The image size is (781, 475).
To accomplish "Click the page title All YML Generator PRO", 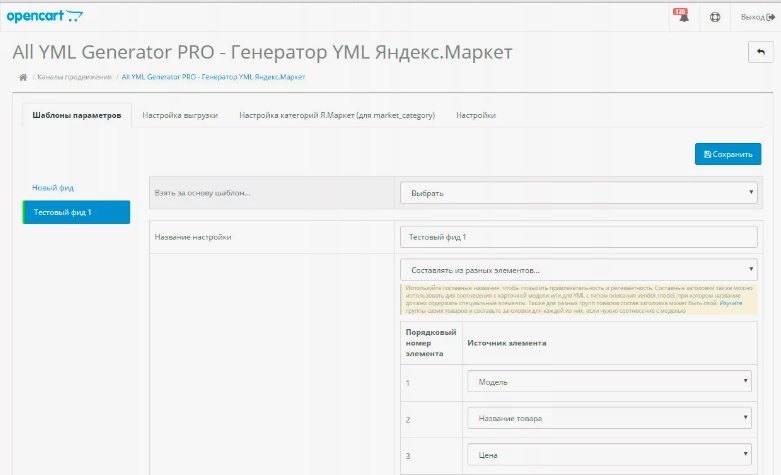I will coord(262,52).
